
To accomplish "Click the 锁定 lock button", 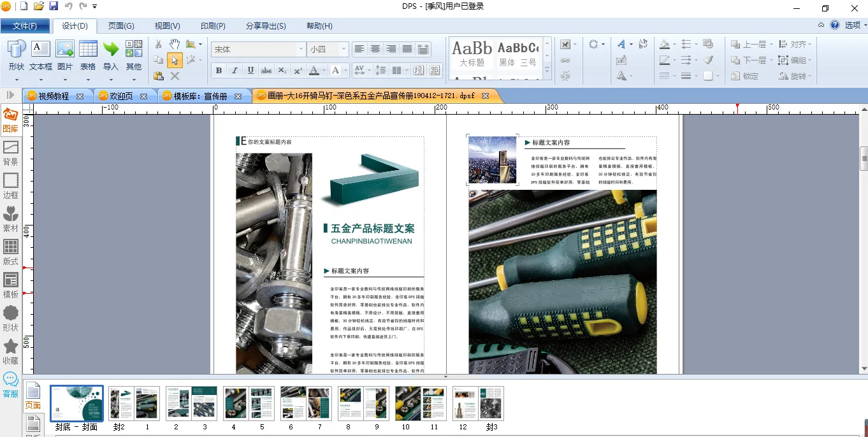I will point(744,76).
